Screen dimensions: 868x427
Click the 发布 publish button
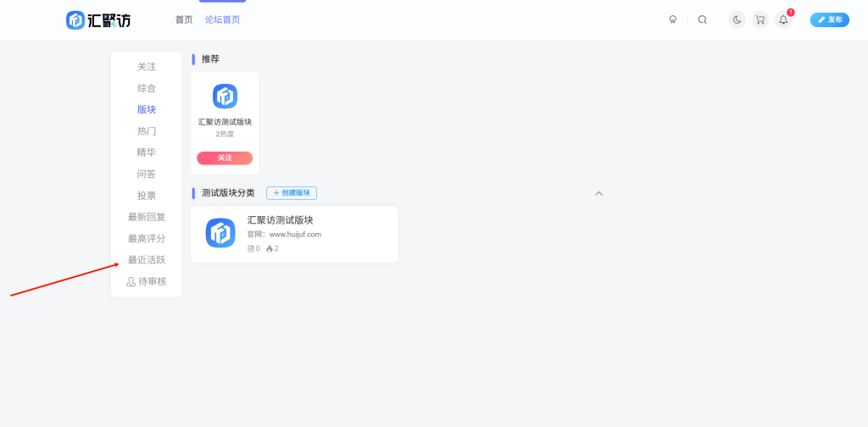pyautogui.click(x=829, y=20)
